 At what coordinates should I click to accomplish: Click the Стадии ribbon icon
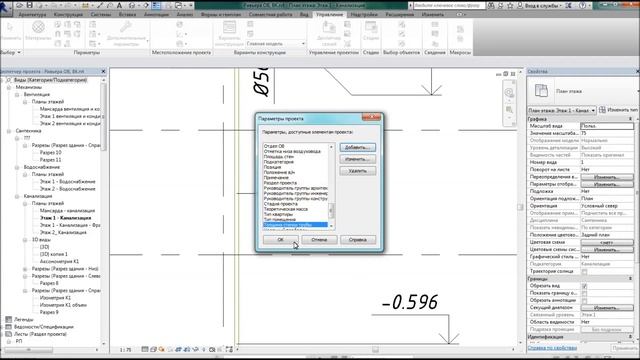click(371, 28)
